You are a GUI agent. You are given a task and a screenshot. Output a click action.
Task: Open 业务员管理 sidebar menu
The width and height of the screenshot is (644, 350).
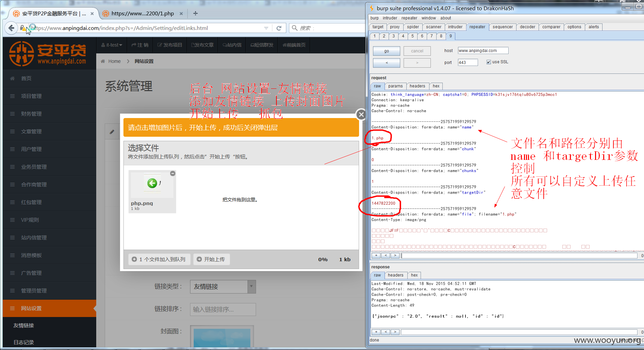(x=49, y=167)
